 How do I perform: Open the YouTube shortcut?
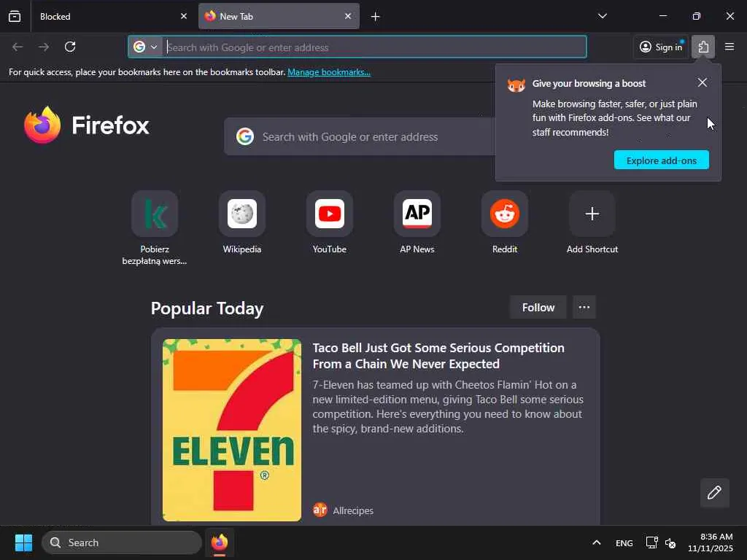(x=330, y=222)
